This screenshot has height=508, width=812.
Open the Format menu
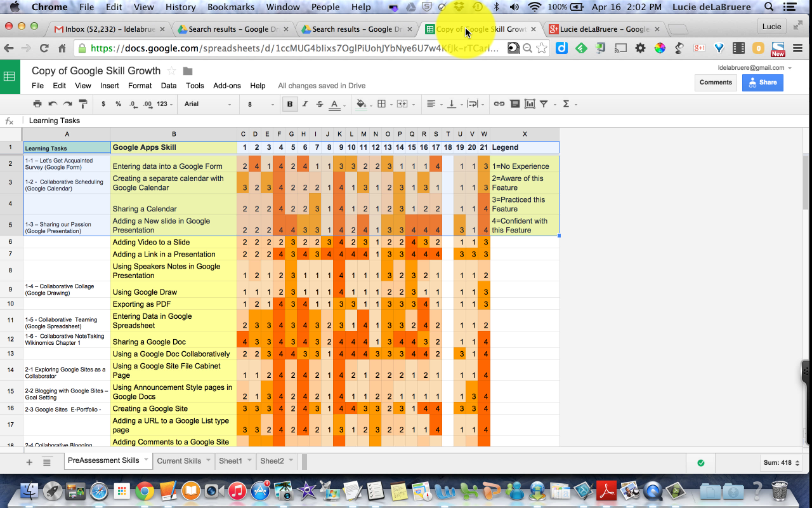(x=140, y=86)
